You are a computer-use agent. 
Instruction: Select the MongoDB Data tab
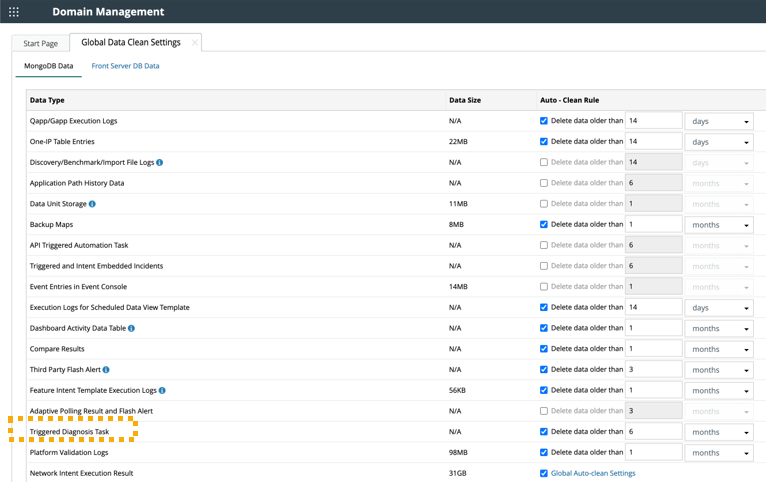click(49, 66)
